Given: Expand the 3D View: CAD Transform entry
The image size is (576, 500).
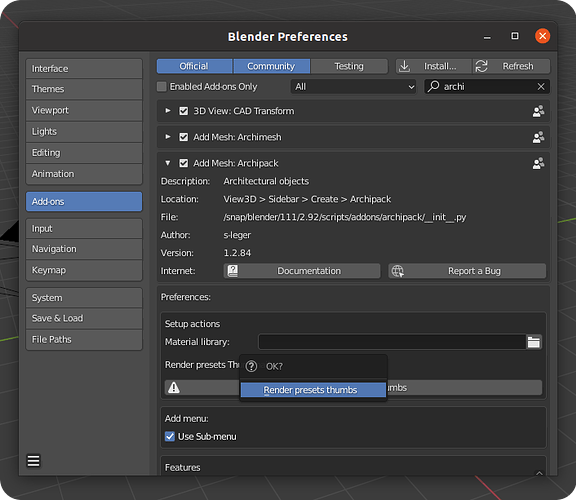Looking at the screenshot, I should pyautogui.click(x=168, y=111).
